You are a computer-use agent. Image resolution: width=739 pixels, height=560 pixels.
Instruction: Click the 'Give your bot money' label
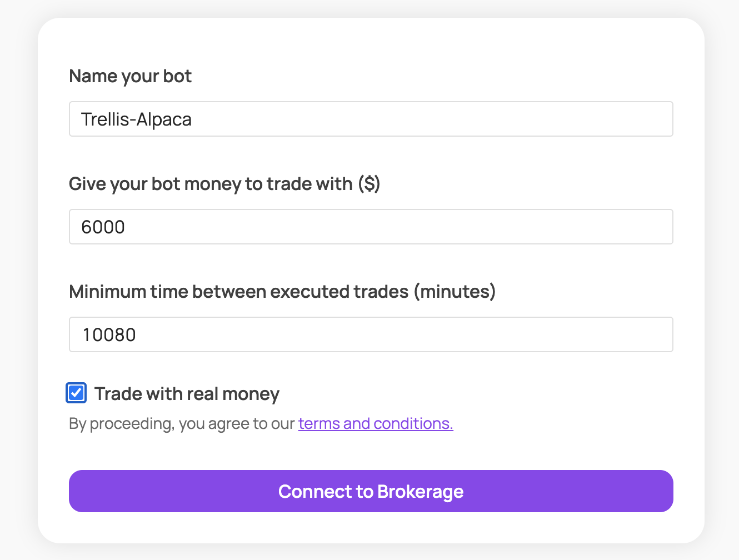tap(224, 184)
